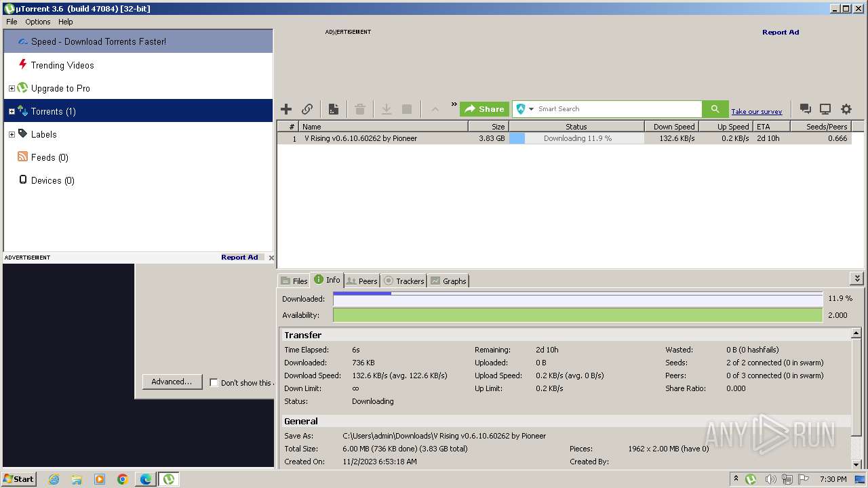Viewport: 868px width, 488px height.
Task: Open Trending Videos in the sidebar
Action: (x=62, y=65)
